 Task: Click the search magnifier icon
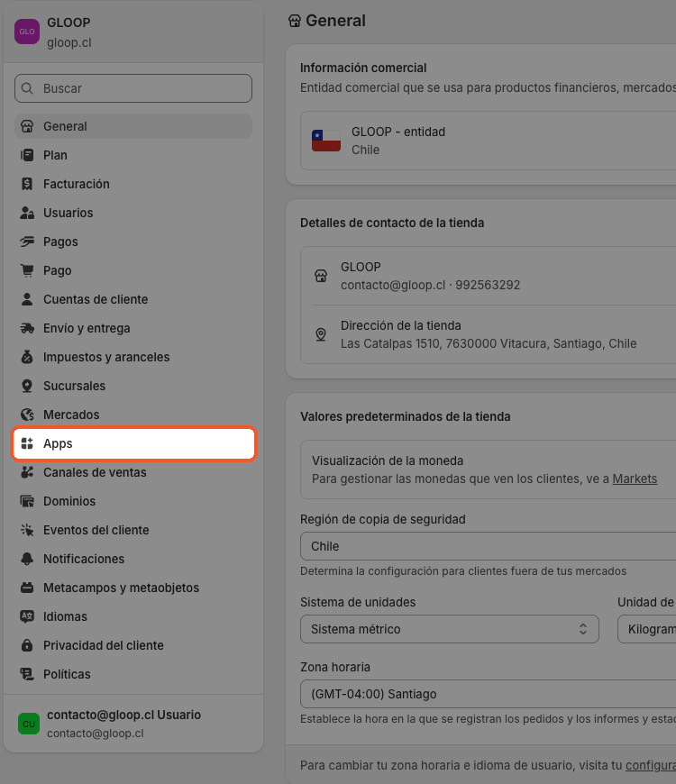coord(28,88)
